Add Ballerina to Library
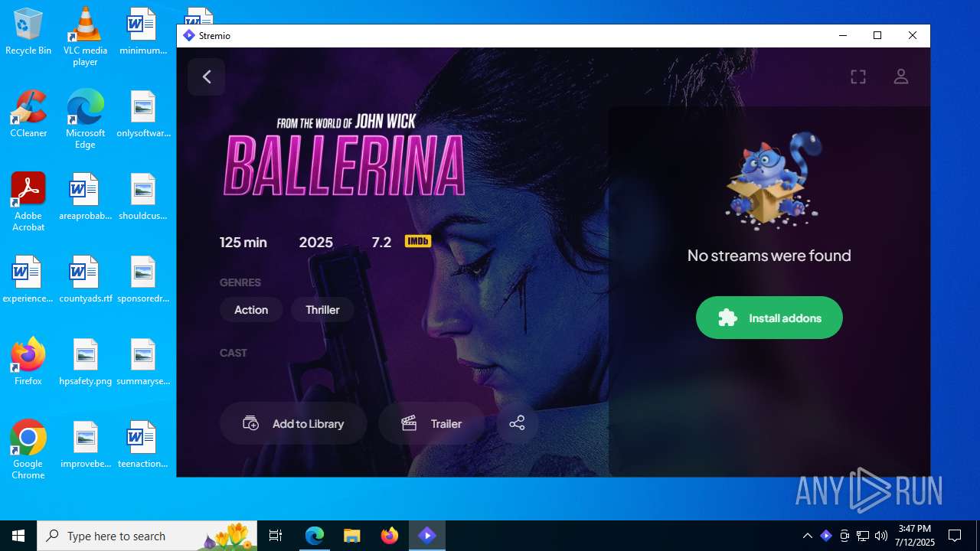Screen dimensions: 980x551 (x=293, y=423)
